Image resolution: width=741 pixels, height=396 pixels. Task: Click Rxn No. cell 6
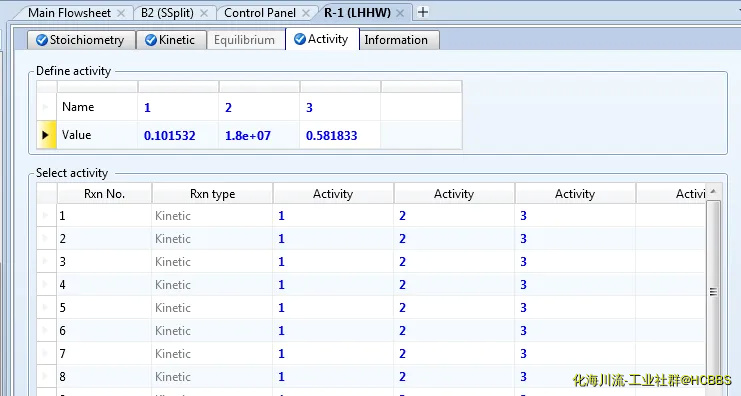pos(104,331)
